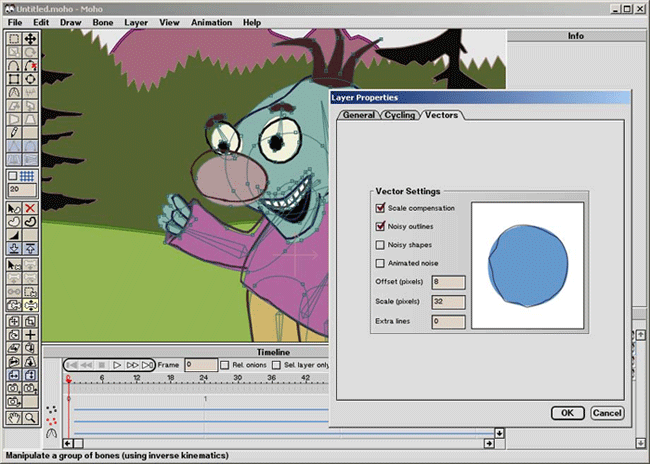Open the File menu
The width and height of the screenshot is (650, 464).
pos(15,22)
